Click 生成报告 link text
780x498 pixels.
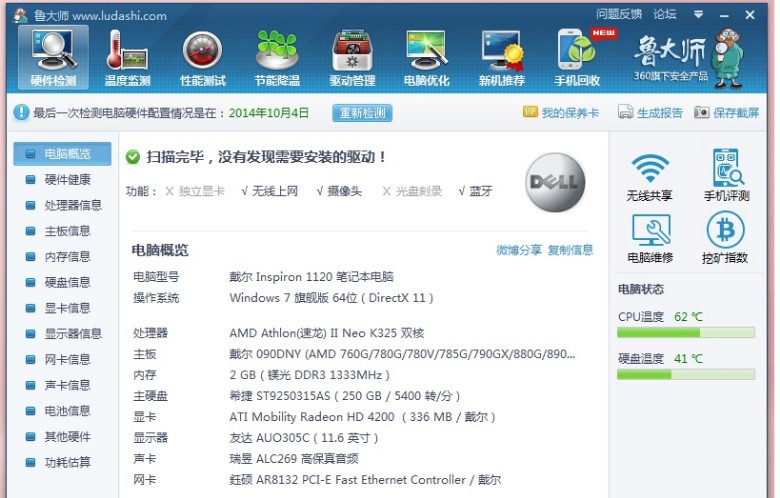[660, 113]
